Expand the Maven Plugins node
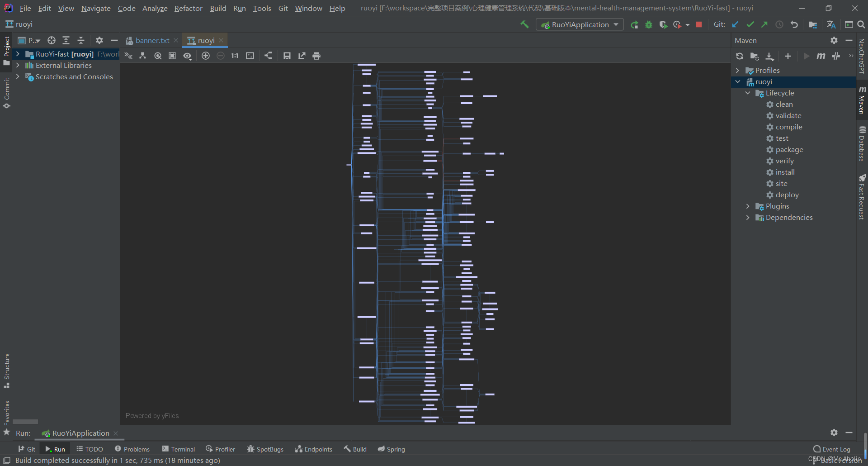The height and width of the screenshot is (466, 868). [748, 206]
